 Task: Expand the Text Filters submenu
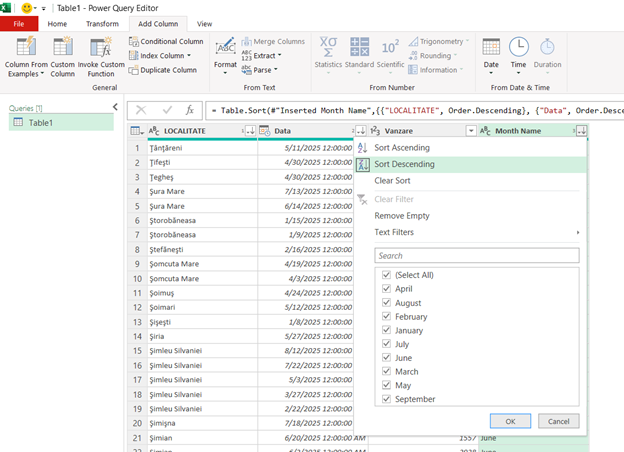point(578,232)
